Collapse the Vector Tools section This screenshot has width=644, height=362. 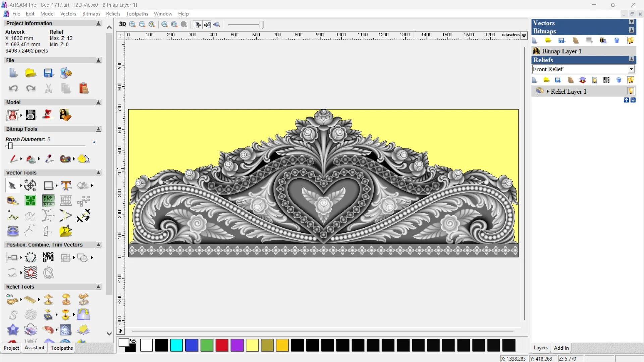98,173
